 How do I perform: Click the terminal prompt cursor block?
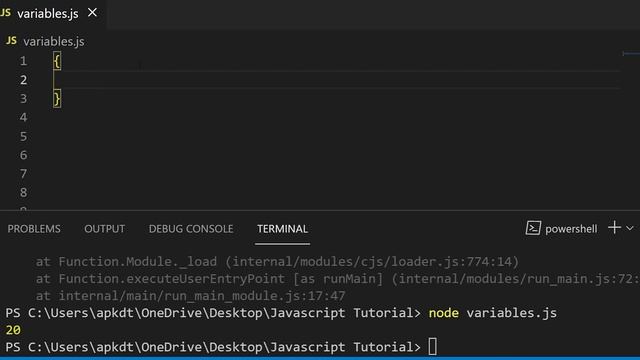[433, 347]
